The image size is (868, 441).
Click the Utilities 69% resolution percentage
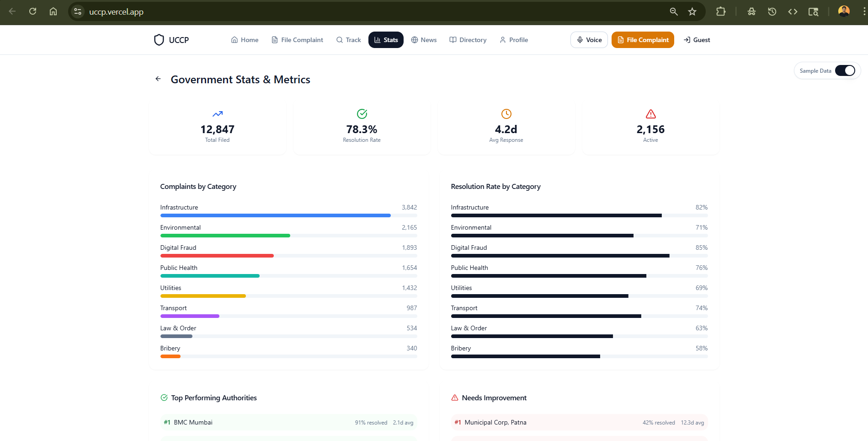(x=702, y=288)
